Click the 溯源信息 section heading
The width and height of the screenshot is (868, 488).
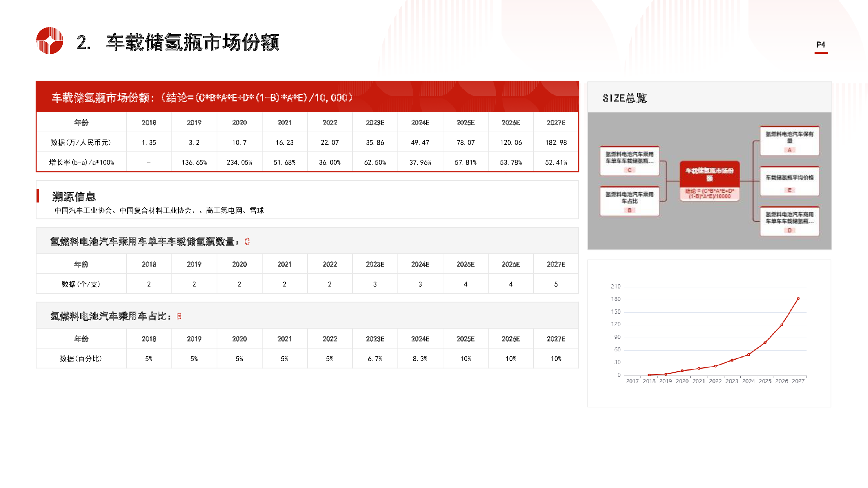point(74,197)
